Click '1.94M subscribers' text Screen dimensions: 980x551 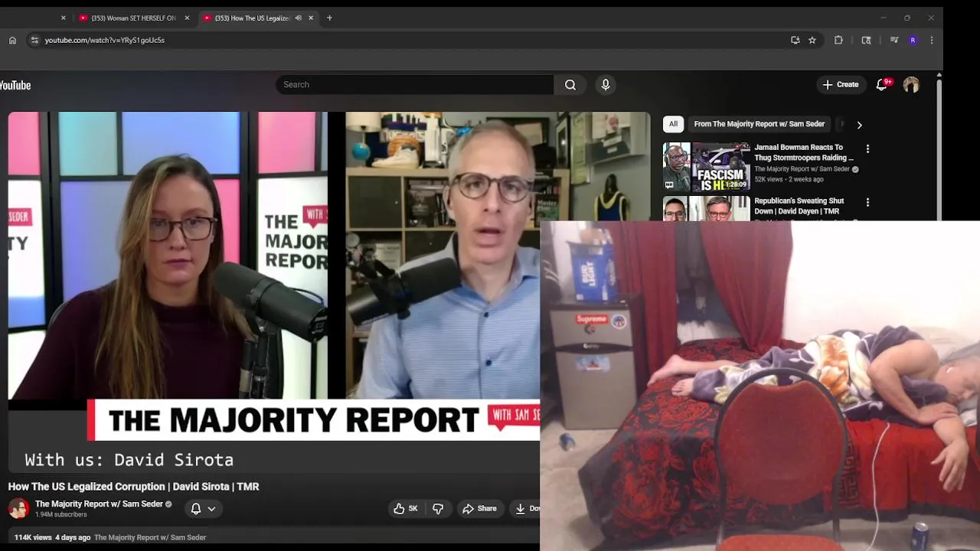pyautogui.click(x=61, y=514)
